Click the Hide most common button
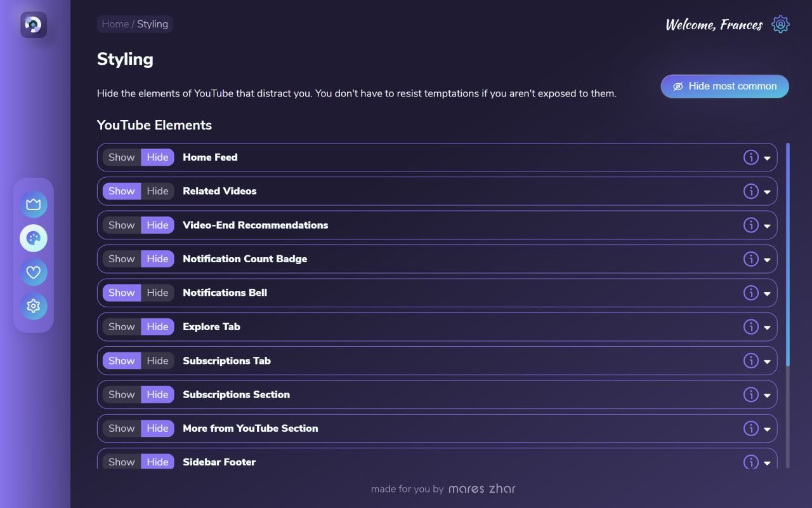The height and width of the screenshot is (508, 812). click(724, 86)
